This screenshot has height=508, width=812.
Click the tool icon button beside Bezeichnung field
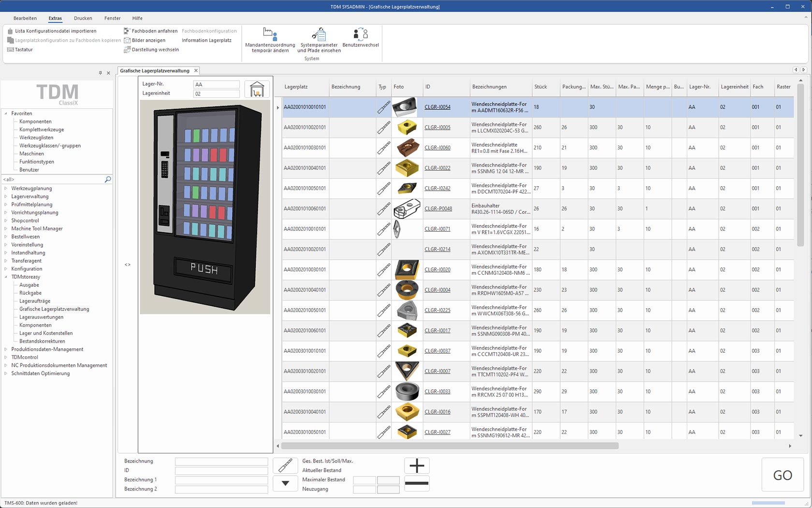pyautogui.click(x=285, y=465)
